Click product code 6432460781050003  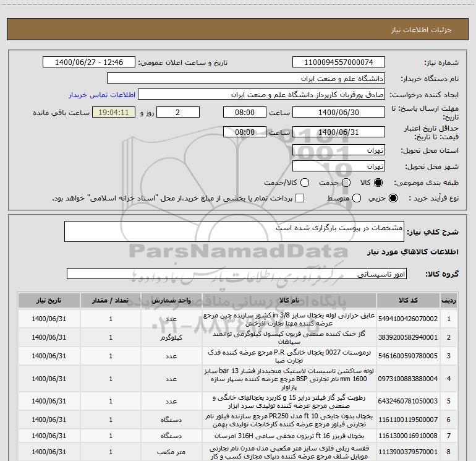408,401
